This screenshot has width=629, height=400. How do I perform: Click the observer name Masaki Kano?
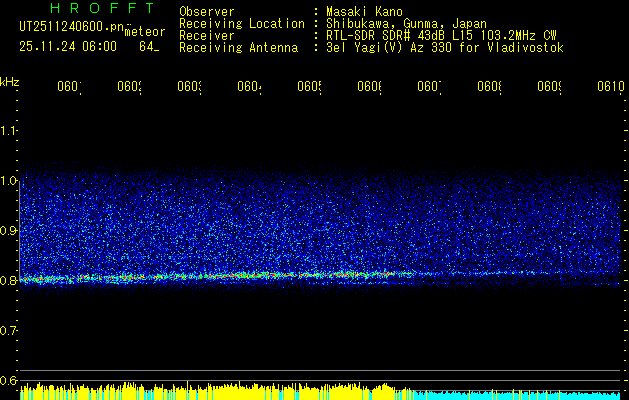click(364, 11)
